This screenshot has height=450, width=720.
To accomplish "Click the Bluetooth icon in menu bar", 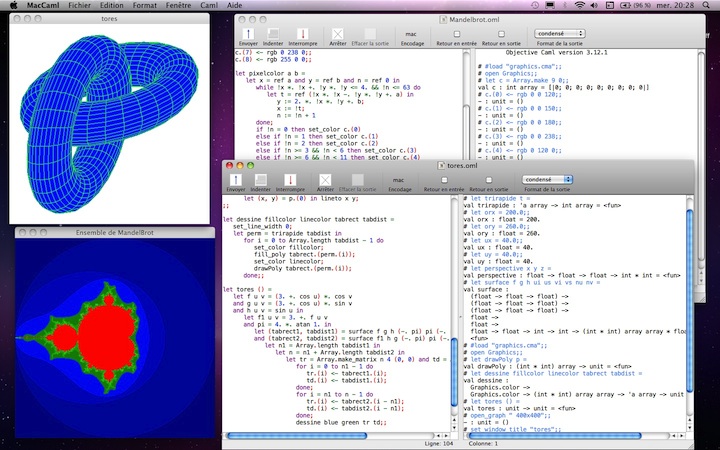I will (x=565, y=6).
